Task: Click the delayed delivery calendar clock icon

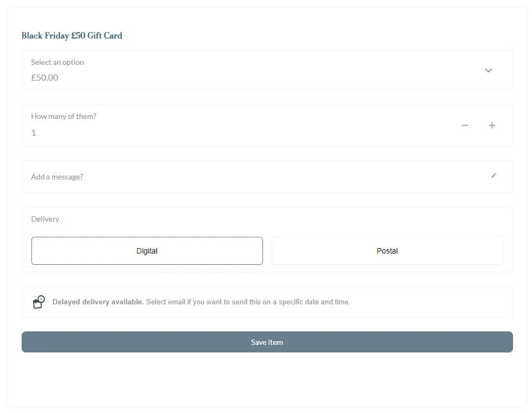Action: 39,302
